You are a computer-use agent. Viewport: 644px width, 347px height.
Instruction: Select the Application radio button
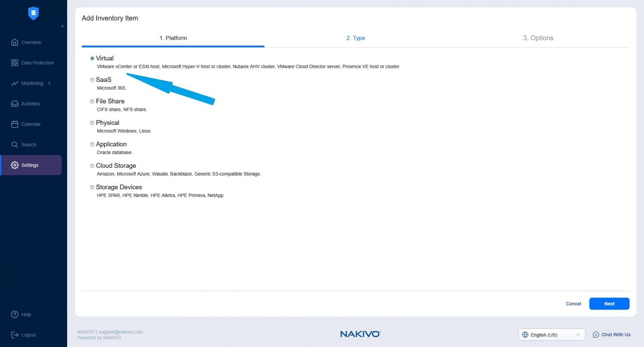click(92, 144)
